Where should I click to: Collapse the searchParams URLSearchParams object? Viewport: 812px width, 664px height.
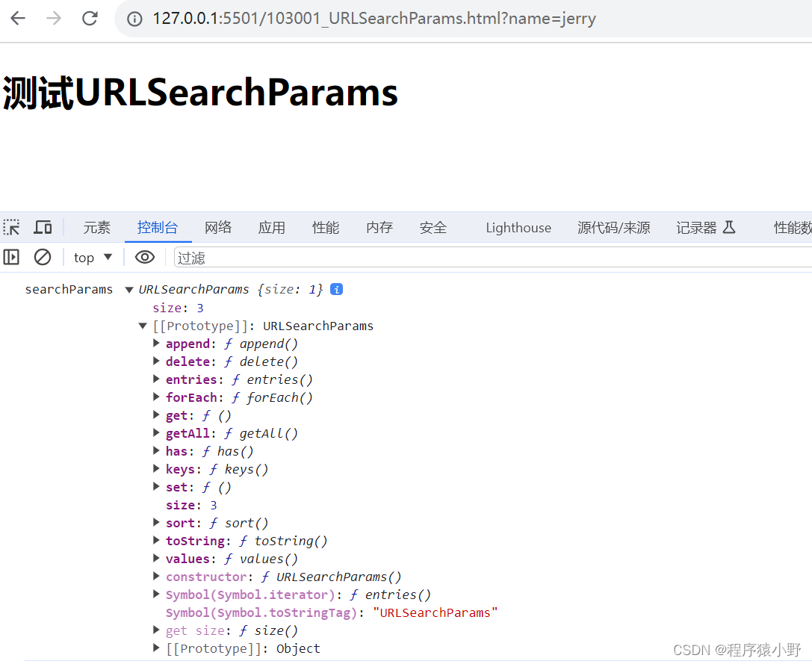[x=129, y=290]
